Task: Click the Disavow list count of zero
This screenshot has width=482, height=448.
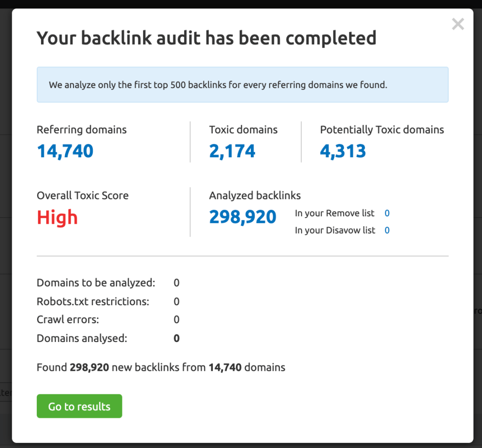Action: tap(387, 230)
